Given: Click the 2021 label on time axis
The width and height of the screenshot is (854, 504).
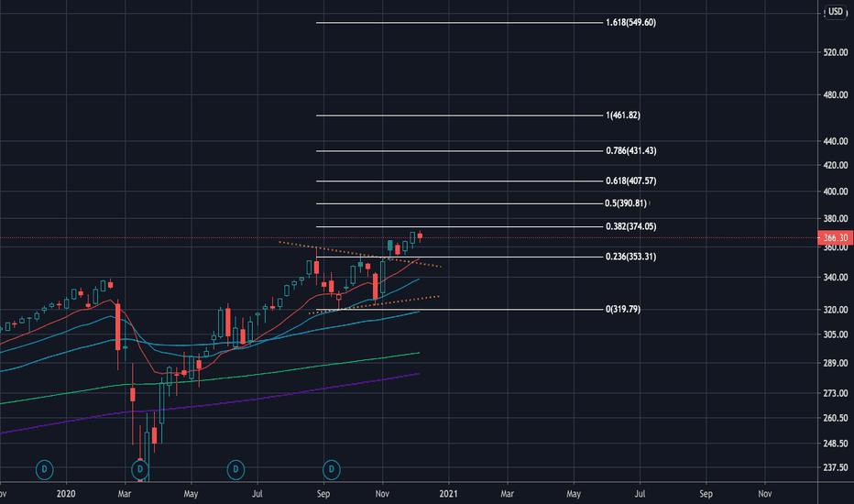Looking at the screenshot, I should (448, 494).
